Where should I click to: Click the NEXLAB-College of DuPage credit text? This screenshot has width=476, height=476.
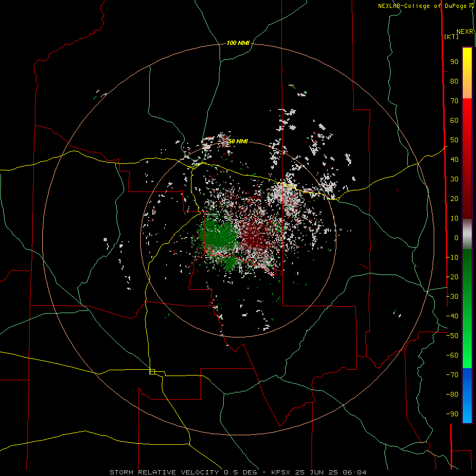(x=422, y=6)
